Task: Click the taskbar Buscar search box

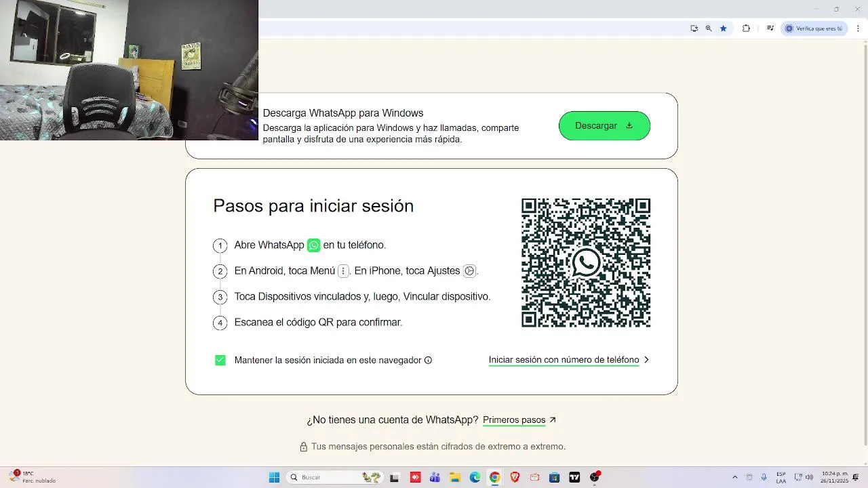Action: 335,477
